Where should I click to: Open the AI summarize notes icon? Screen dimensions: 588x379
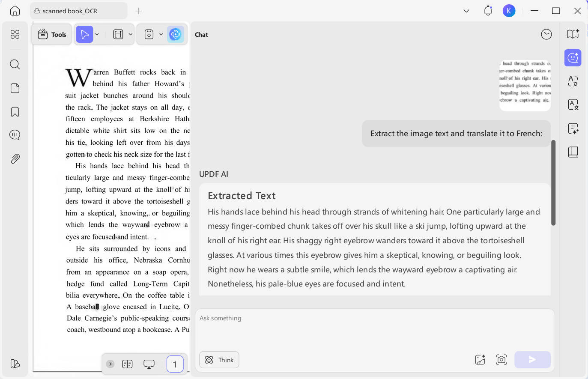573,128
